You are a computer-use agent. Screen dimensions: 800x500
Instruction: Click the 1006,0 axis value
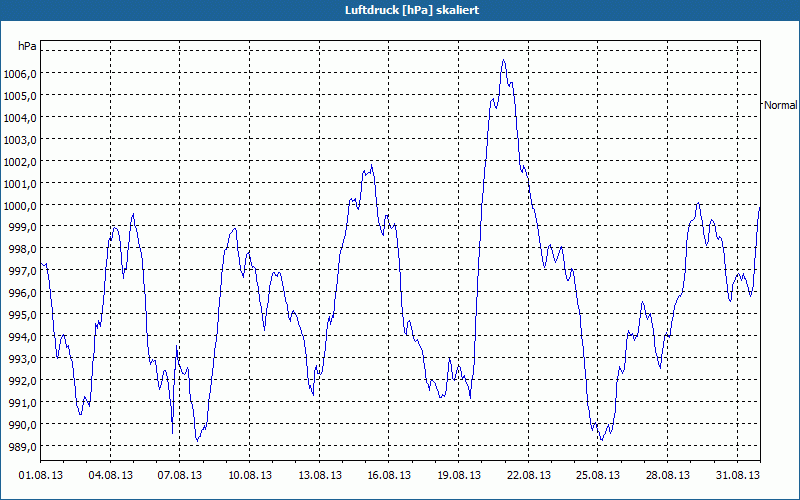[20, 74]
